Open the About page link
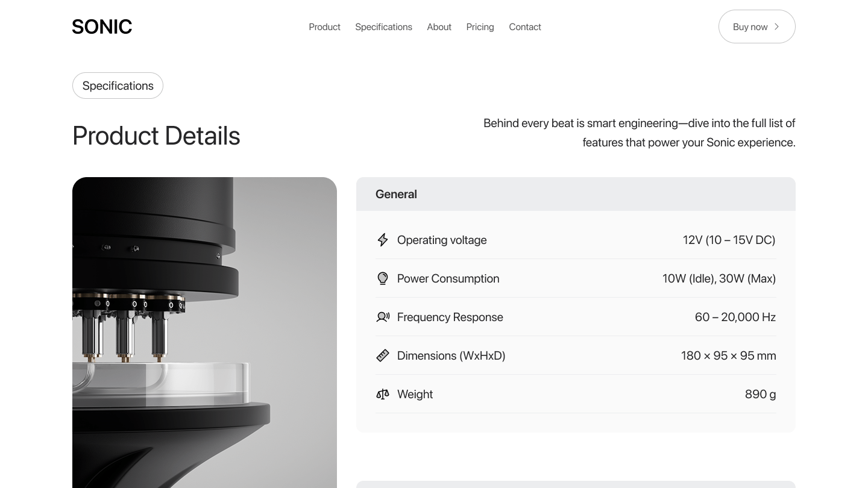This screenshot has width=868, height=488. pos(439,27)
